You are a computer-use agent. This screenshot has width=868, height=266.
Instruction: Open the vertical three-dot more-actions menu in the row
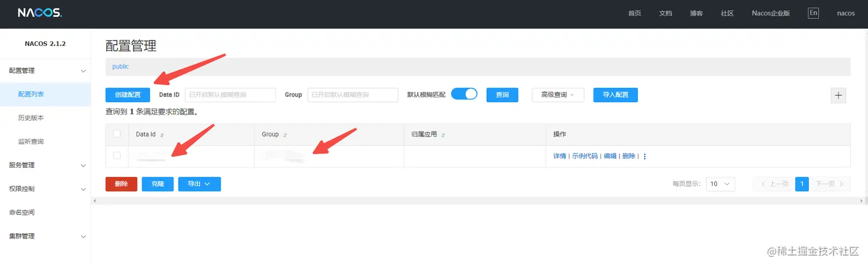tap(644, 156)
